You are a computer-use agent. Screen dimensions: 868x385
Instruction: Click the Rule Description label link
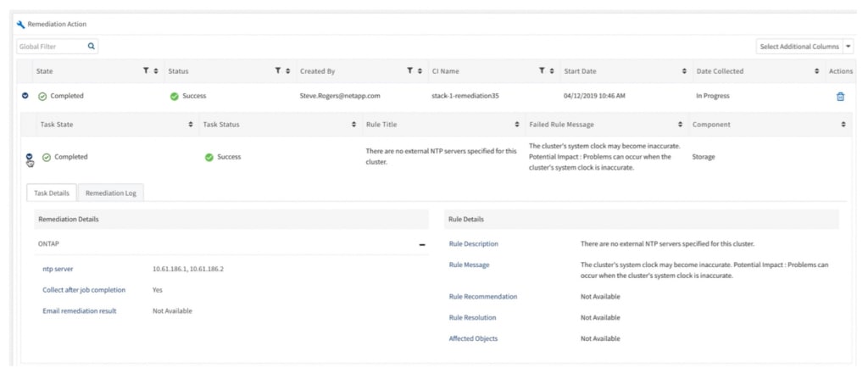pyautogui.click(x=473, y=244)
